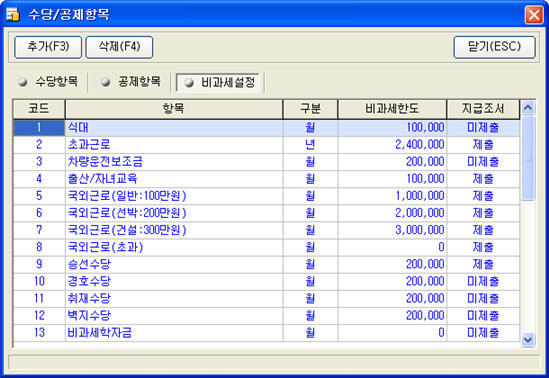Select 국외근로(선박:200만원) item
The image size is (549, 378).
tap(174, 213)
